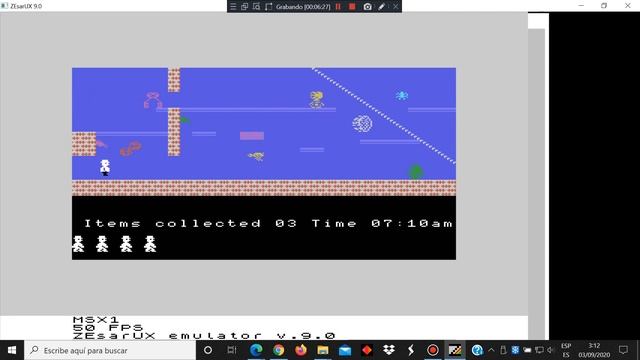Open Cortana from the taskbar circle icon

[208, 350]
